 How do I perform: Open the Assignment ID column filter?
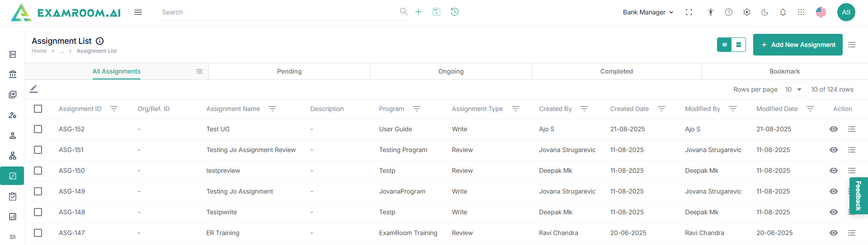pos(114,109)
